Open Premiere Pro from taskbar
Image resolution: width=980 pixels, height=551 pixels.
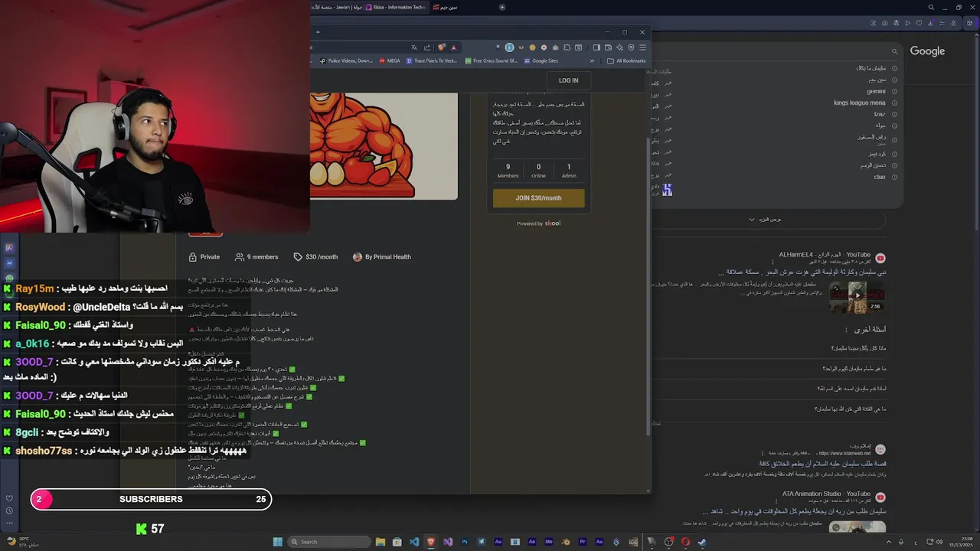(x=583, y=542)
